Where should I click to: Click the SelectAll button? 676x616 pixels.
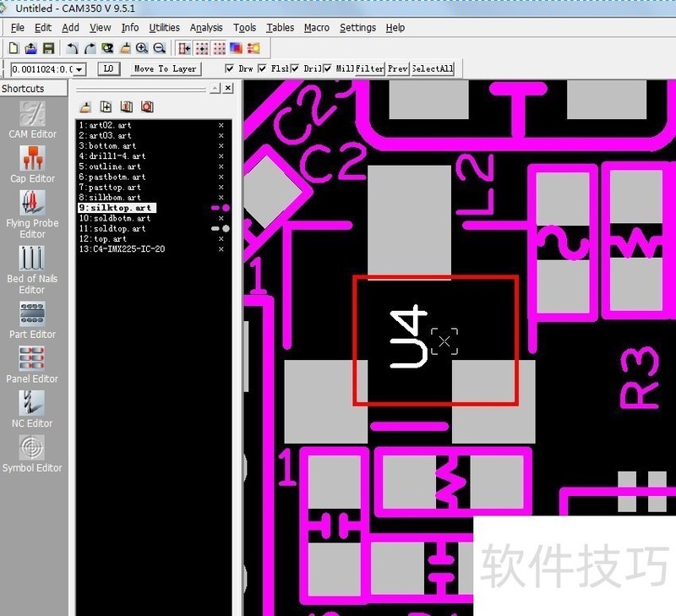click(x=433, y=68)
